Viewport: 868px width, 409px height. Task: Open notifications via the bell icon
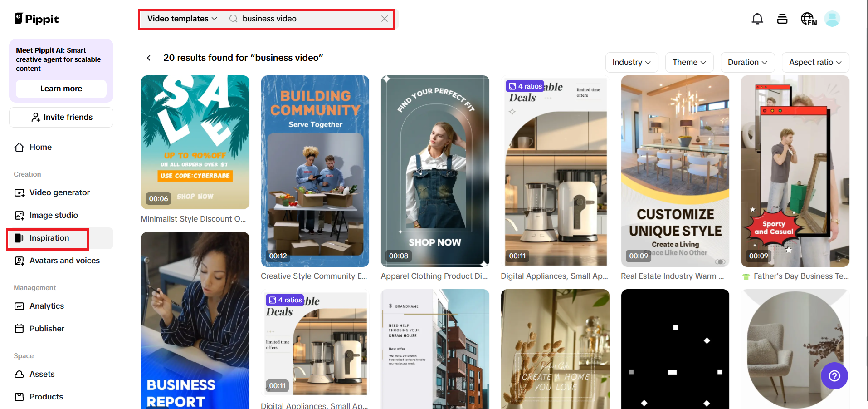[x=757, y=19]
